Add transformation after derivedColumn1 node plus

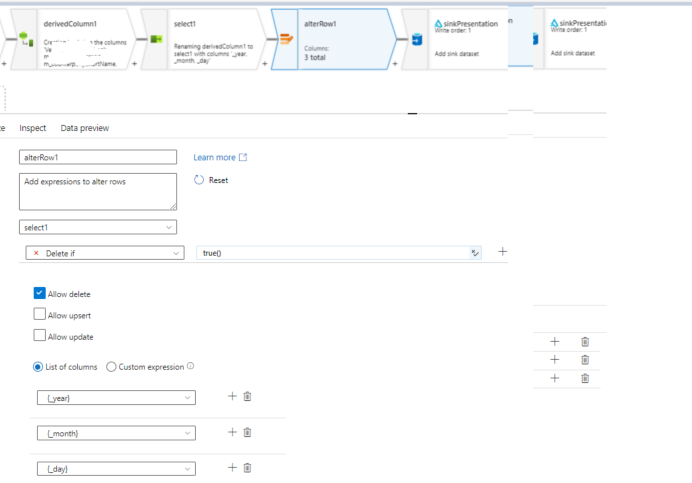point(134,64)
